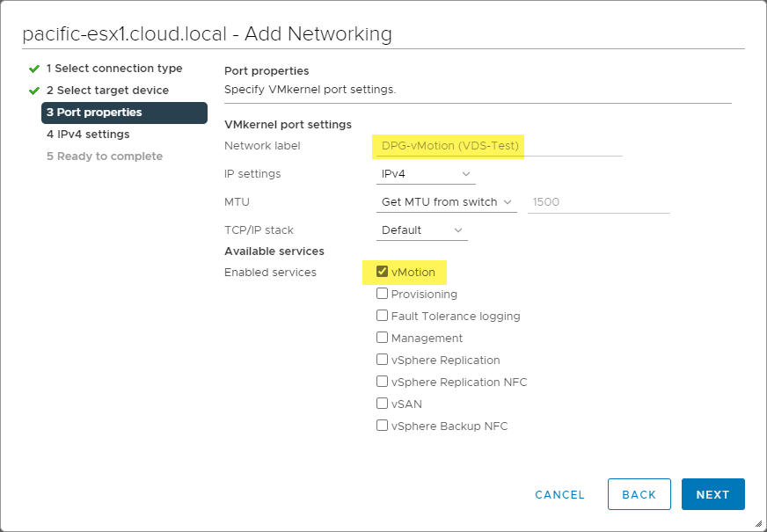The width and height of the screenshot is (767, 532).
Task: Click the green checkmark beside Select target device
Action: pos(33,91)
